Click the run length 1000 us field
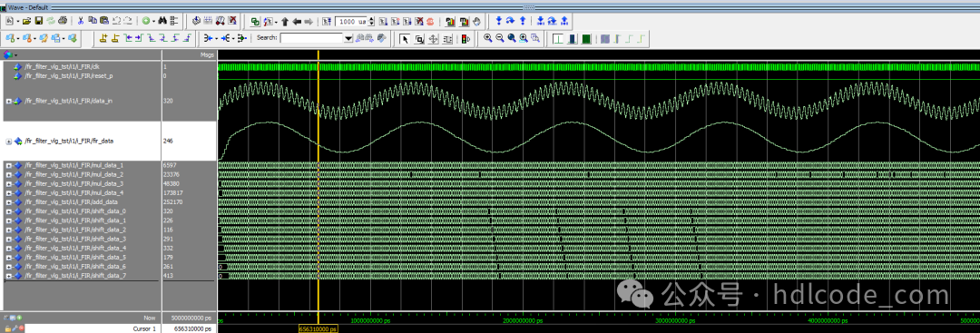This screenshot has height=333, width=980. tap(351, 21)
